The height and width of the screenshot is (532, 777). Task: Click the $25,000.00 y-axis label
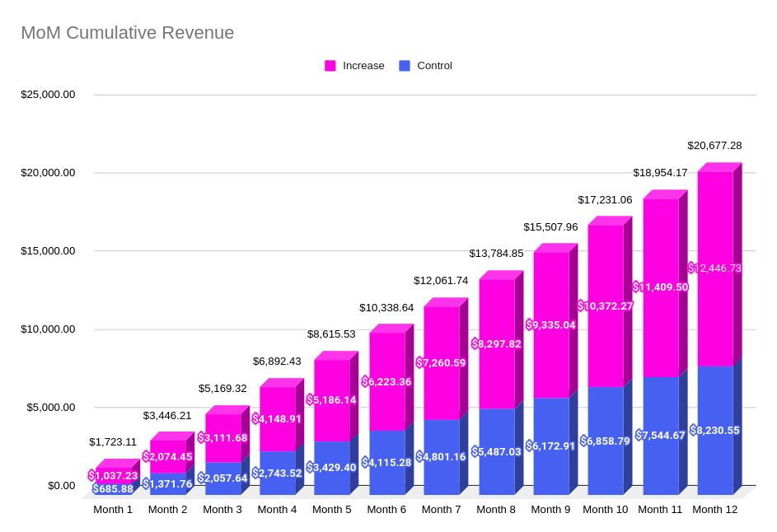(x=48, y=95)
